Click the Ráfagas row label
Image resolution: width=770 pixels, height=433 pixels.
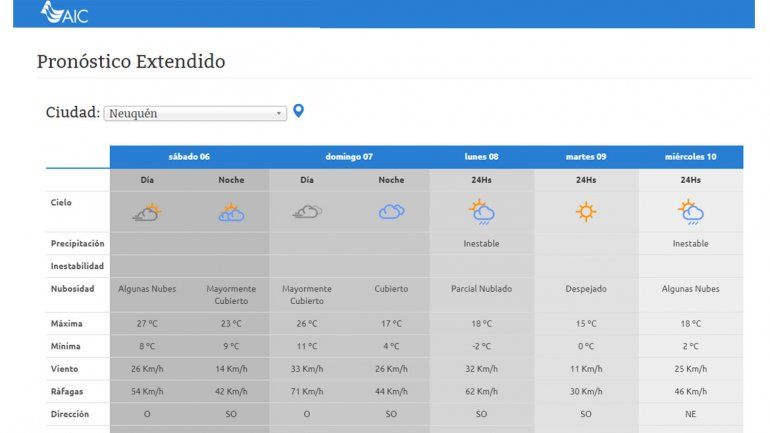[68, 391]
